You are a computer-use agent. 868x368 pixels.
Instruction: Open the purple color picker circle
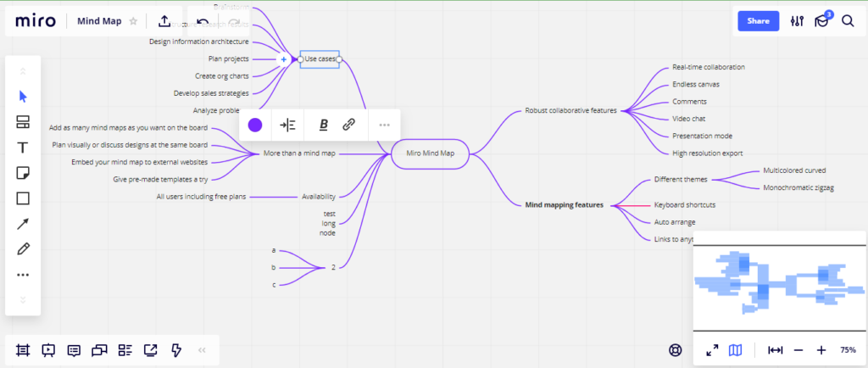click(255, 125)
